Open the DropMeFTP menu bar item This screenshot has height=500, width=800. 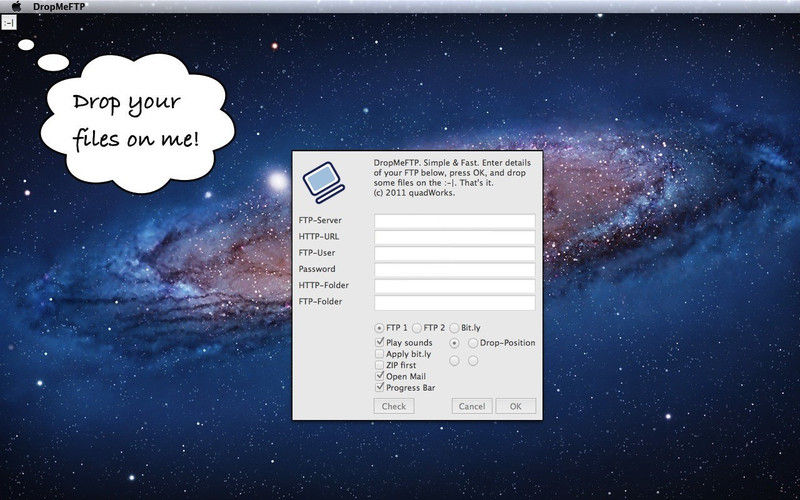pos(59,7)
